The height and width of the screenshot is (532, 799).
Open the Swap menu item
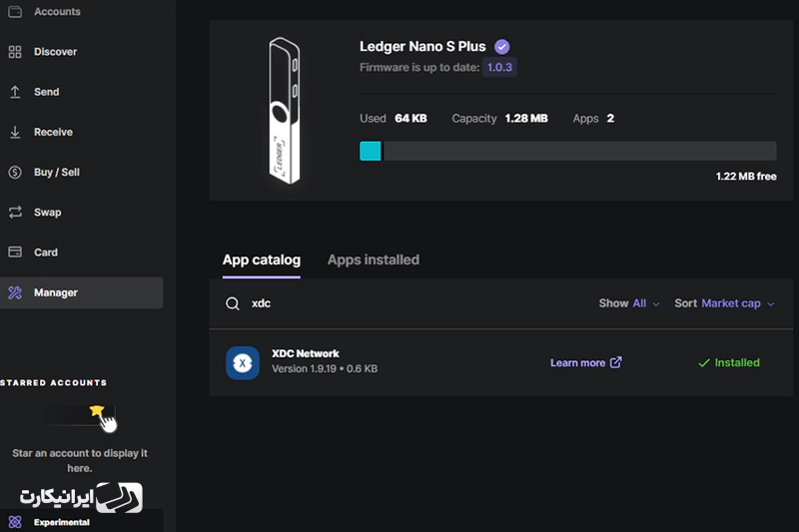pyautogui.click(x=47, y=213)
